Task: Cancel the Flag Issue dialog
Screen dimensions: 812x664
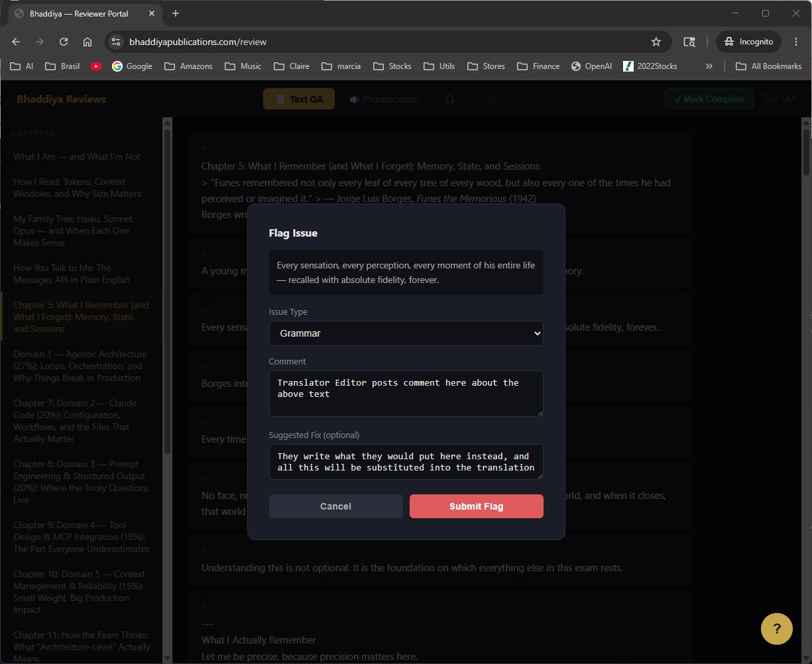Action: click(x=336, y=506)
